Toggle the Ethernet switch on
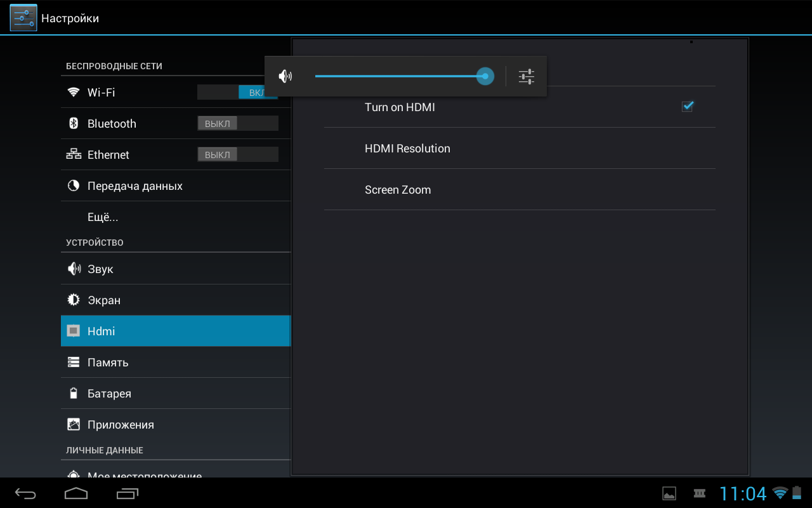The image size is (812, 508). [237, 155]
